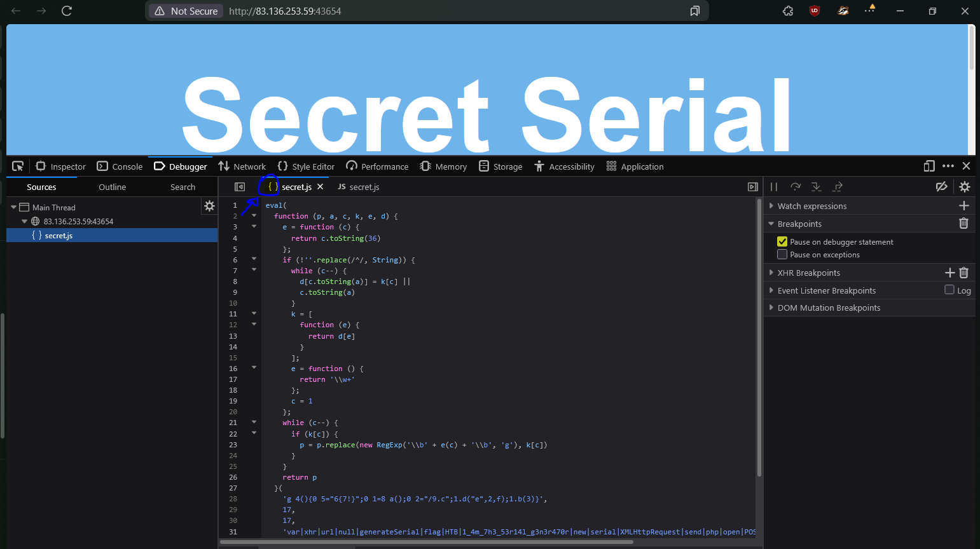
Task: Collapse the Main Thread tree node
Action: tap(13, 207)
